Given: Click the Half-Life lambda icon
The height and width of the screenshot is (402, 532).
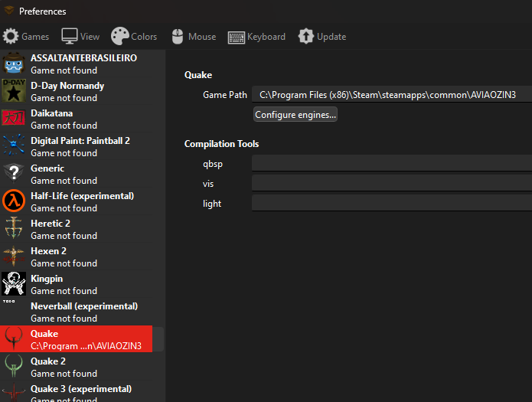Looking at the screenshot, I should pyautogui.click(x=14, y=201).
